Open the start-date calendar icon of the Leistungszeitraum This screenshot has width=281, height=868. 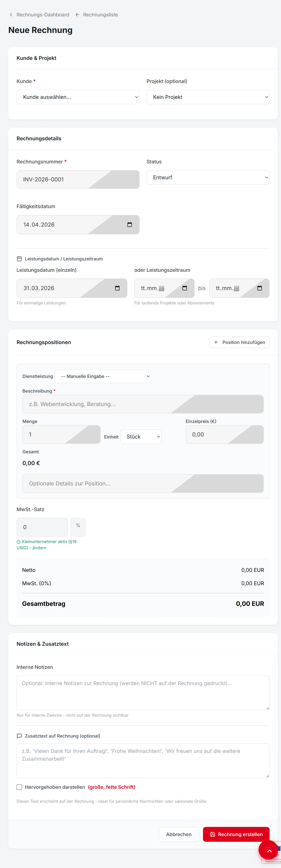(x=185, y=288)
